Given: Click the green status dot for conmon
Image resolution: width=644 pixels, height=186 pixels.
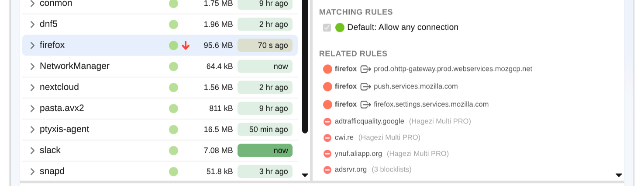Looking at the screenshot, I should 174,4.
